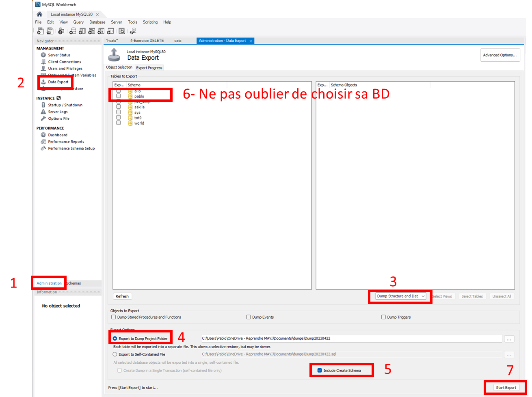
Task: Click the Server Status play icon
Action: coord(43,55)
